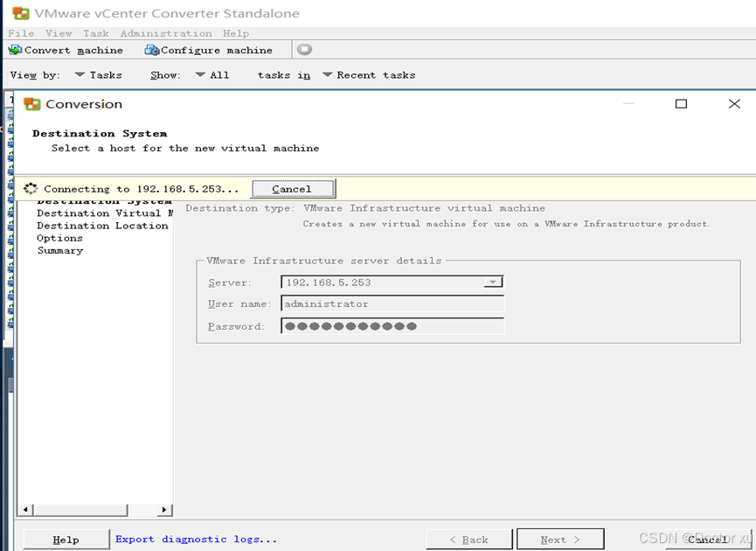Viewport: 756px width, 551px height.
Task: Select the Summary step
Action: coord(60,250)
